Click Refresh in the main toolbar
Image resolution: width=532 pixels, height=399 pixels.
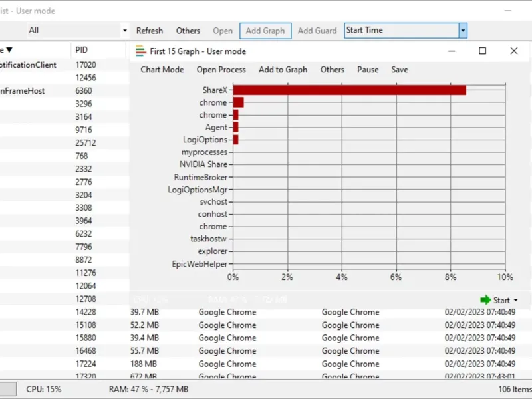(x=150, y=31)
